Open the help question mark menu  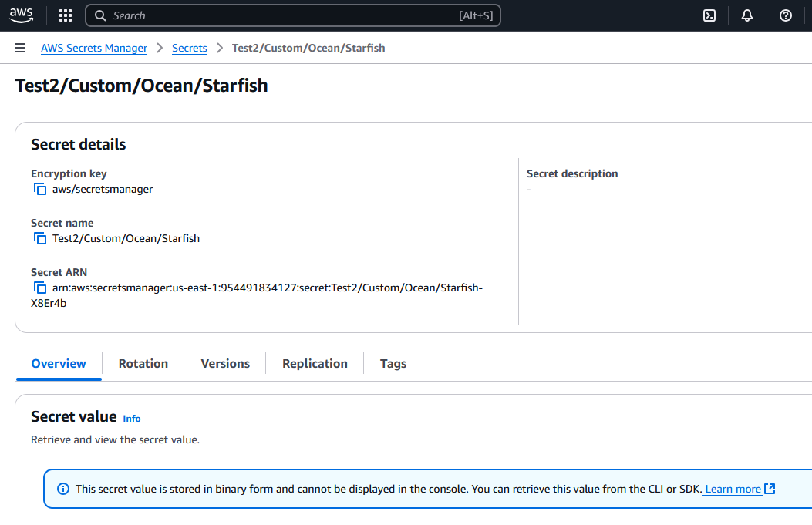pos(786,15)
